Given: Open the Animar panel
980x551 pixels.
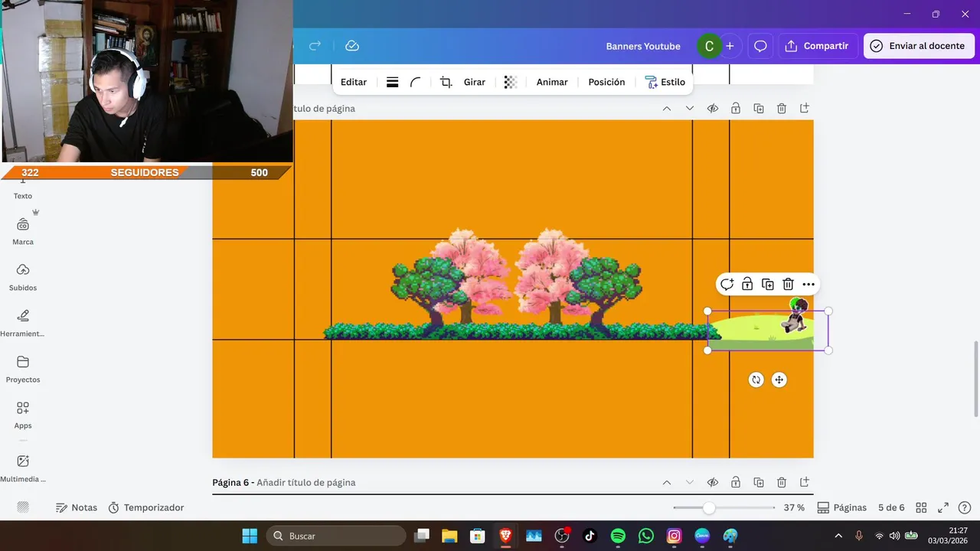Looking at the screenshot, I should click(552, 82).
